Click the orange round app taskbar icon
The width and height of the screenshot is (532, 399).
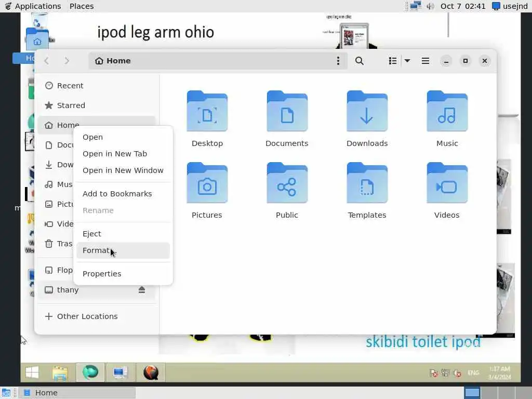pyautogui.click(x=151, y=373)
